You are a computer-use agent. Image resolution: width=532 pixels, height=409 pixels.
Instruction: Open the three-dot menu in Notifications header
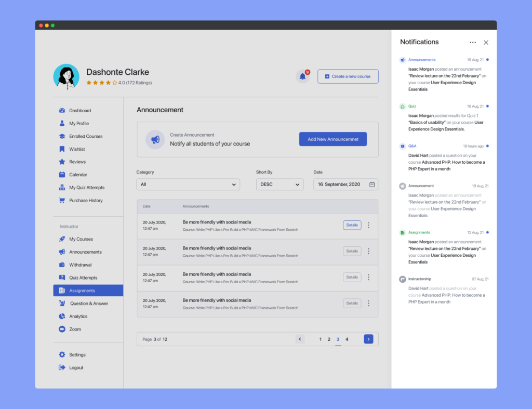(473, 43)
